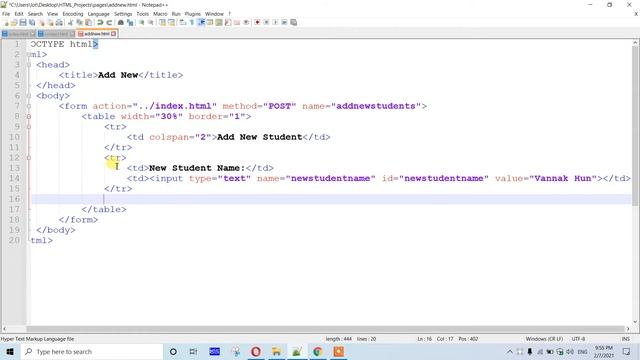Zoom in using the toolbar Zoom In icon
Image resolution: width=640 pixels, height=360 pixels.
click(142, 22)
